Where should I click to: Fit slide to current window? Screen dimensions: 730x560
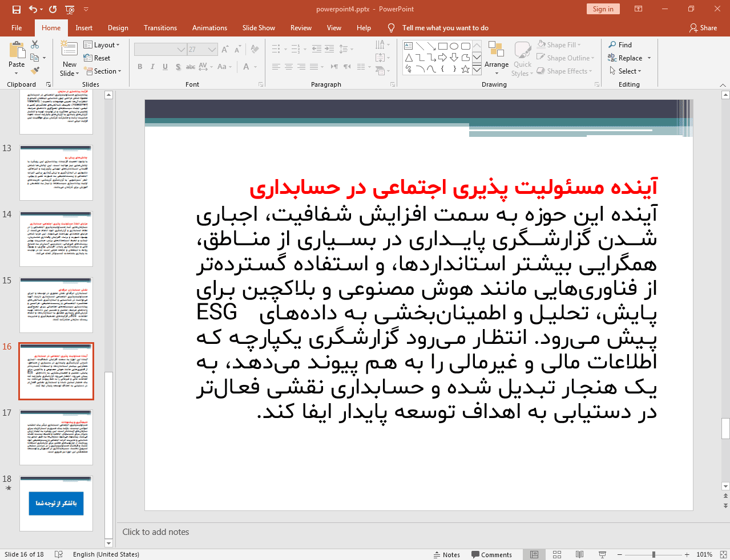coord(723,554)
